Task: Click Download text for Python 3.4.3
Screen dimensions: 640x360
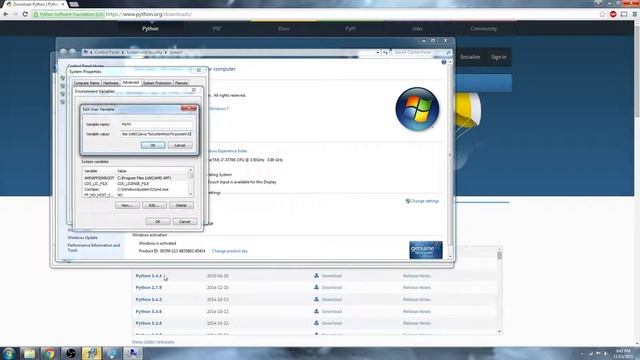Action: (332, 276)
